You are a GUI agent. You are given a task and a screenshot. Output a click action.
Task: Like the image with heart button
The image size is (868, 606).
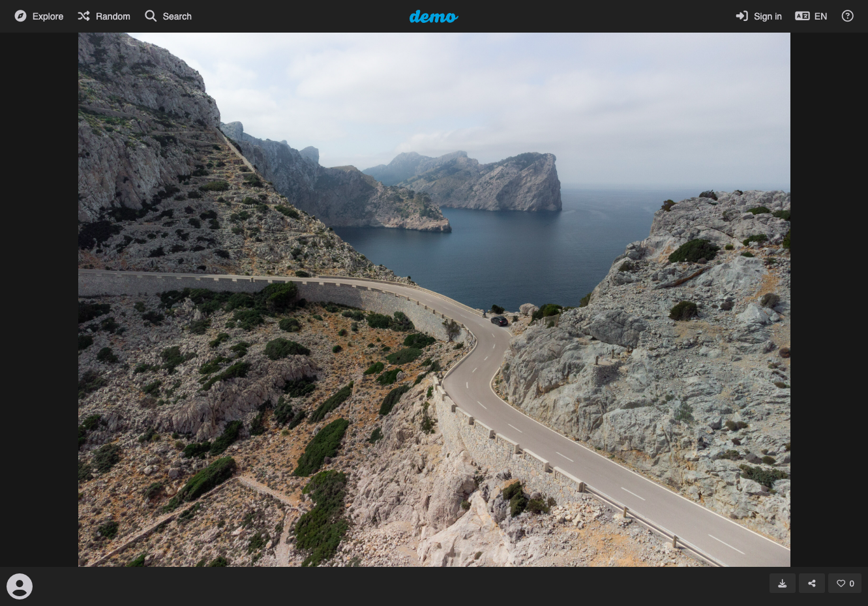(845, 583)
